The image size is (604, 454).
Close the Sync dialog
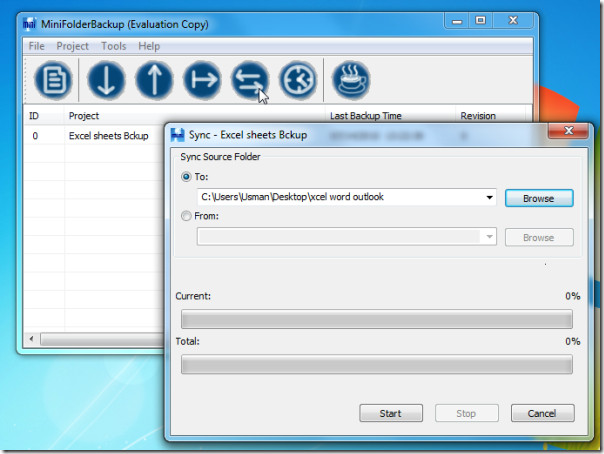coord(569,131)
